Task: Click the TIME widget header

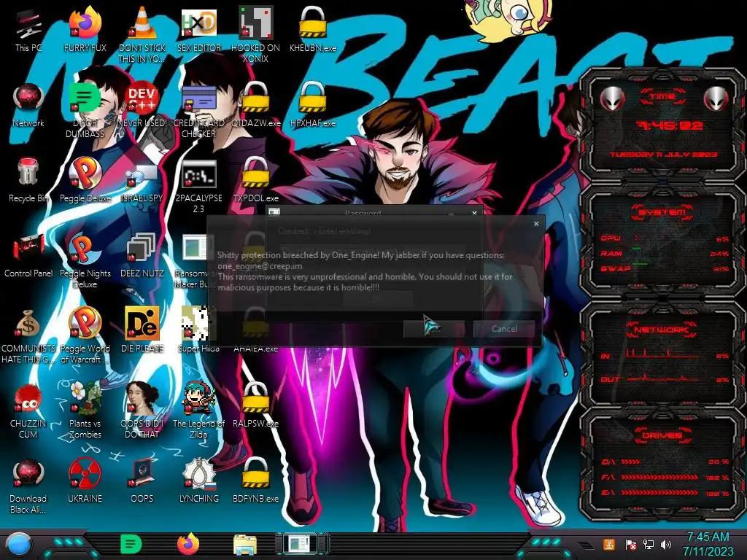Action: point(662,97)
